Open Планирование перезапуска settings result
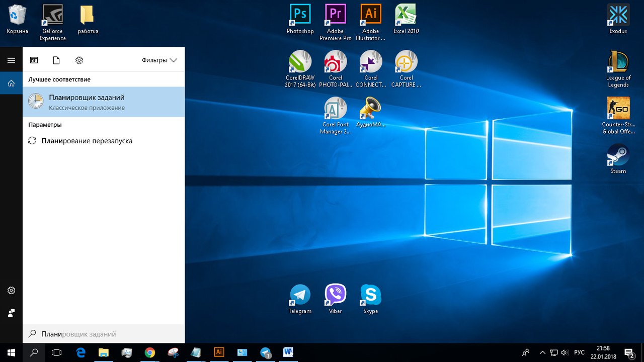This screenshot has width=644, height=362. pos(104,141)
